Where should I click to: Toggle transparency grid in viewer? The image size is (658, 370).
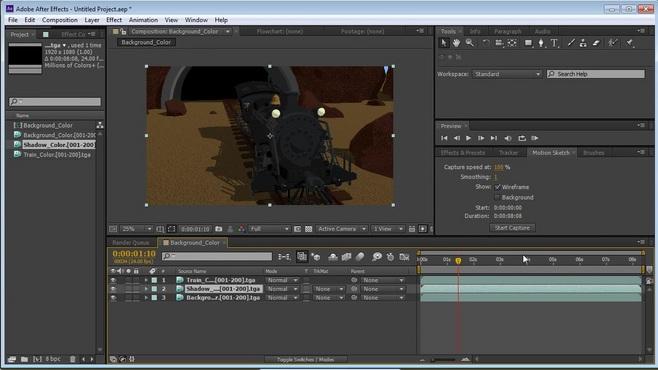click(308, 229)
